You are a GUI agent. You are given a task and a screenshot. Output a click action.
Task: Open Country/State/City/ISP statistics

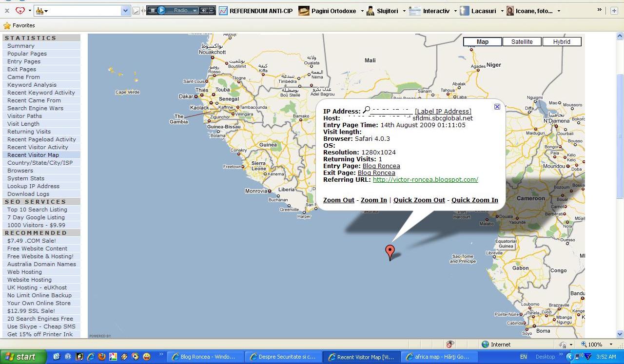[x=40, y=163]
